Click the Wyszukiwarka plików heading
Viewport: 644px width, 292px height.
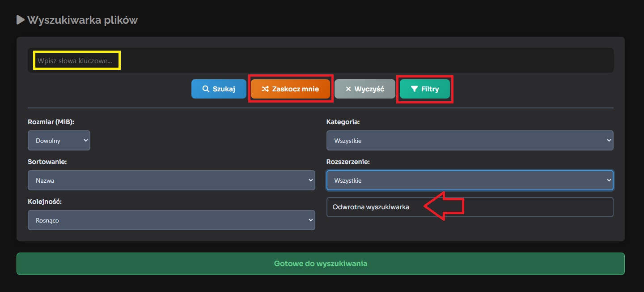(x=82, y=20)
